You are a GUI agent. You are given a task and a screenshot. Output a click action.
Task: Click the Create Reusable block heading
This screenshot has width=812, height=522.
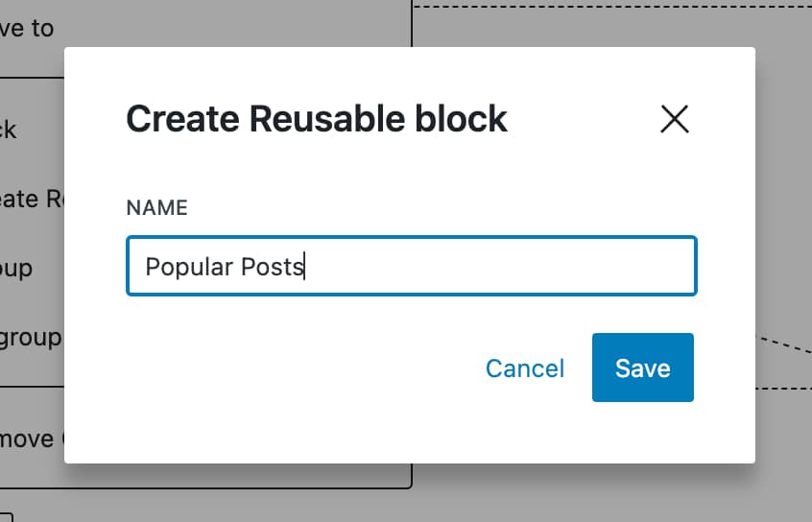(x=316, y=119)
